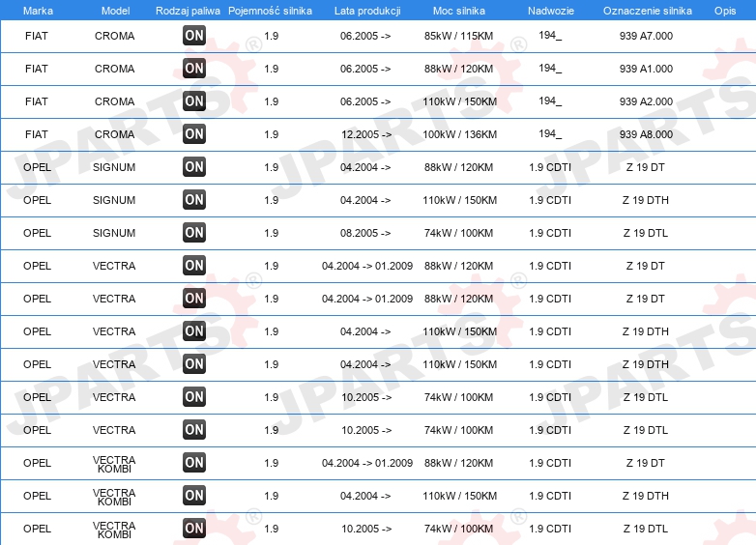Click SIGNUM in the 88kW / 120KM row

click(114, 167)
